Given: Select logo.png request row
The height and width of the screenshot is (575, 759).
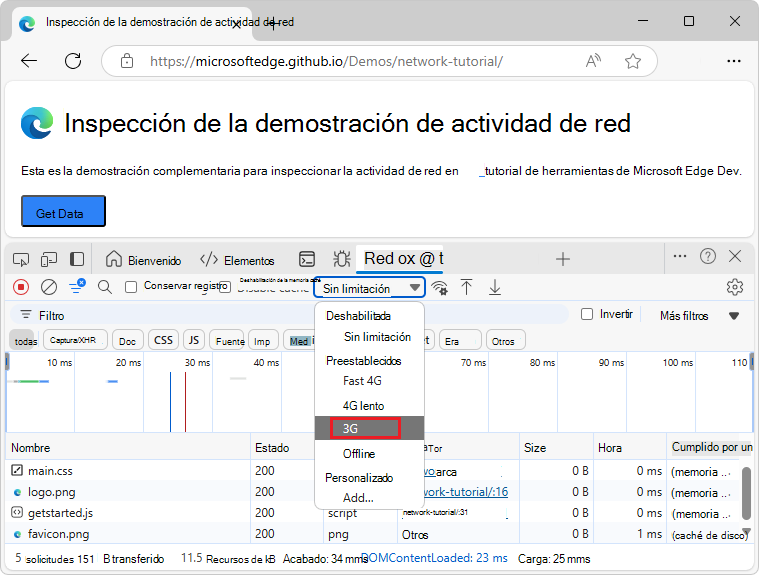Looking at the screenshot, I should 373,492.
